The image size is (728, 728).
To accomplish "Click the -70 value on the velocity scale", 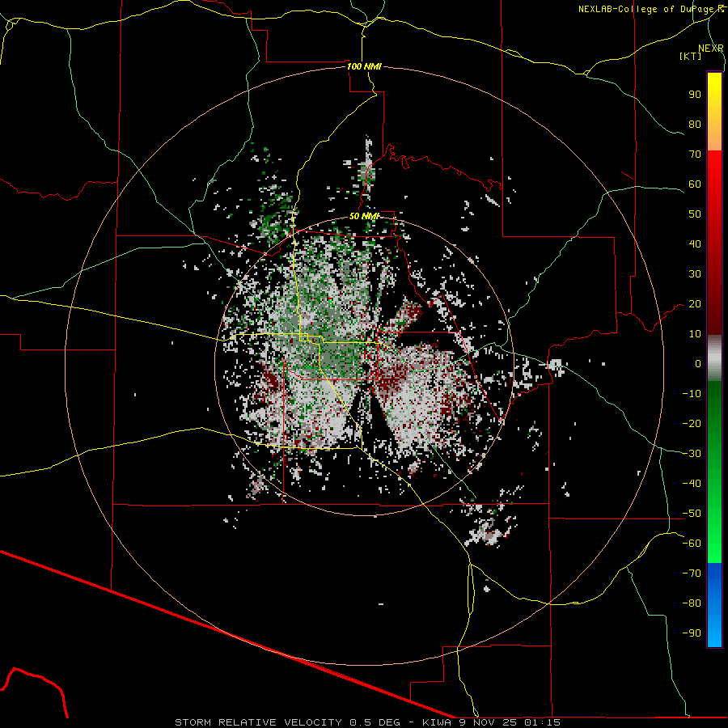I will 692,574.
